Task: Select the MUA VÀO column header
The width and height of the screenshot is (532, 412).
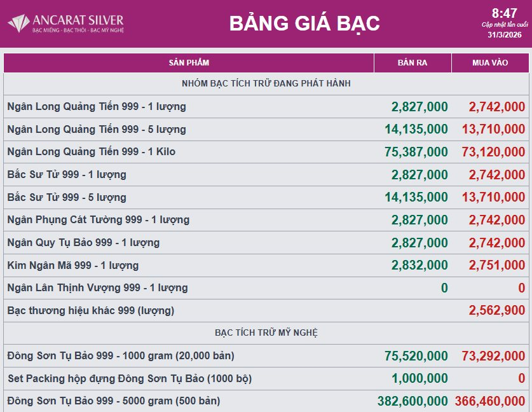Action: coord(489,62)
